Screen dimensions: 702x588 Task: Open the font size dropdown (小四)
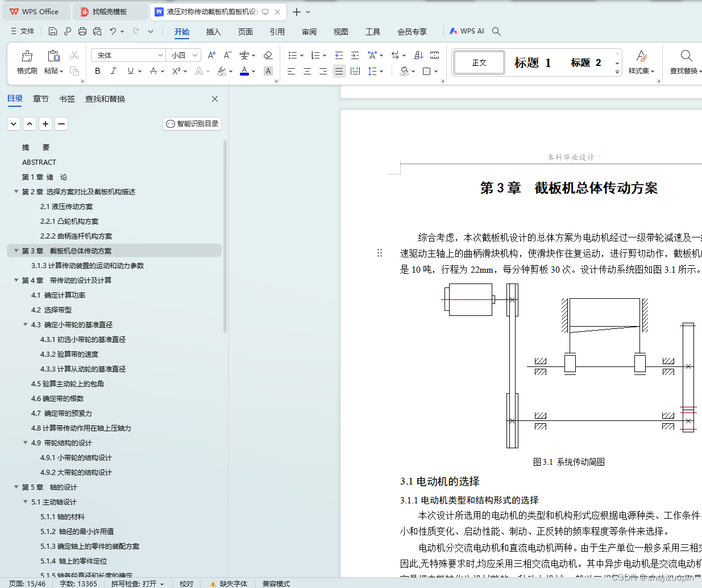coord(195,55)
